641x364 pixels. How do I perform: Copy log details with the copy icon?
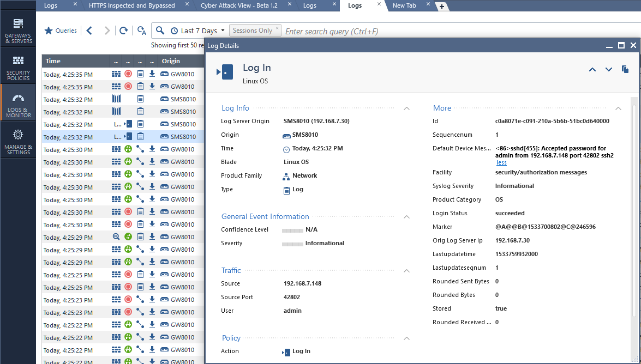pos(625,69)
